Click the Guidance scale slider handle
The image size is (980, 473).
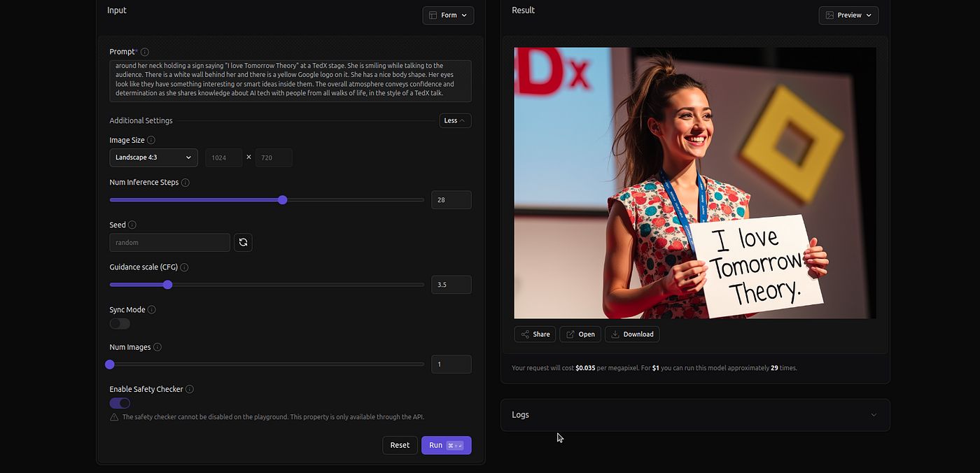point(167,285)
